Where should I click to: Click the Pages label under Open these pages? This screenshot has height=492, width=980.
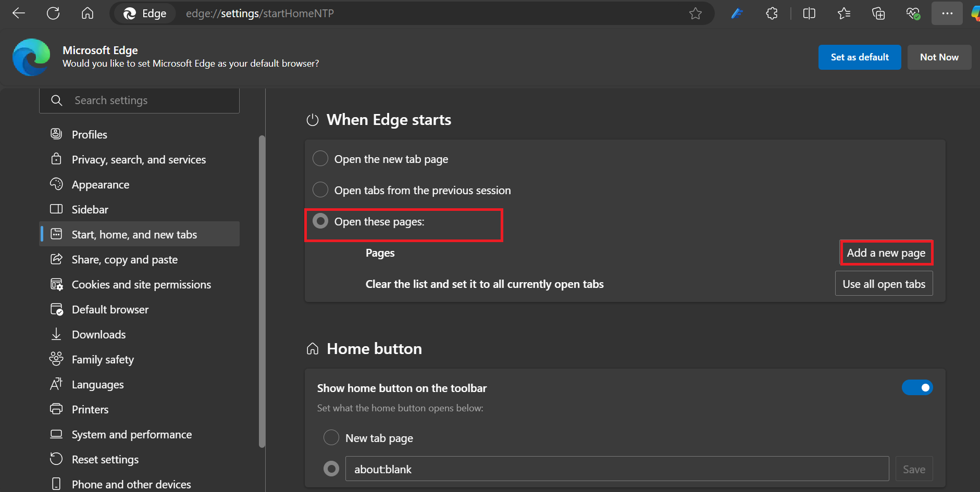[x=380, y=253]
